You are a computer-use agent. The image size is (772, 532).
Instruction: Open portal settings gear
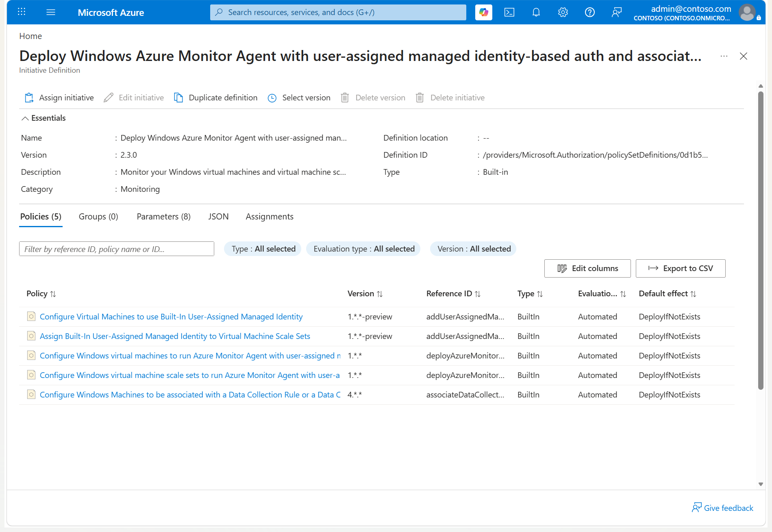pos(563,12)
